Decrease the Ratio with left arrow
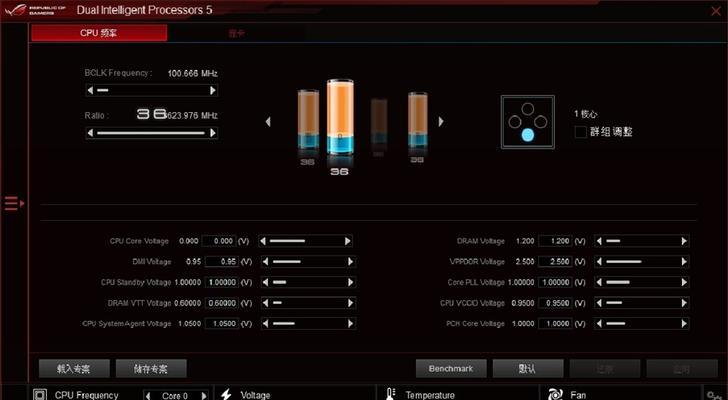The image size is (728, 400). pyautogui.click(x=91, y=133)
